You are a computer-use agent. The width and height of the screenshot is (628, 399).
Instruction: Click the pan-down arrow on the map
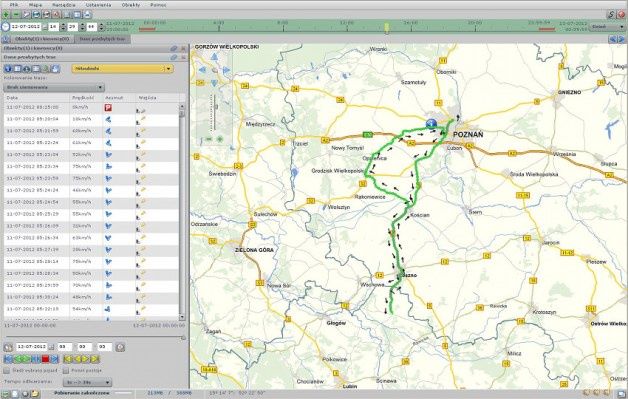pyautogui.click(x=214, y=83)
